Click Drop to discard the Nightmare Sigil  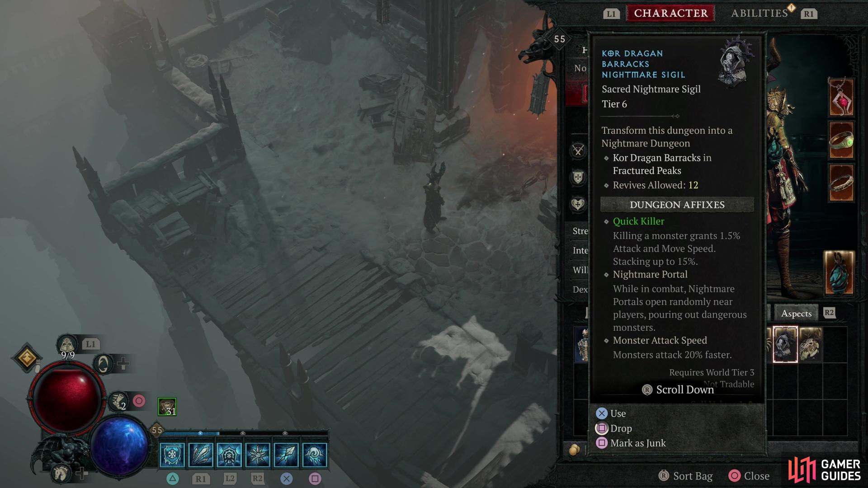pyautogui.click(x=622, y=428)
